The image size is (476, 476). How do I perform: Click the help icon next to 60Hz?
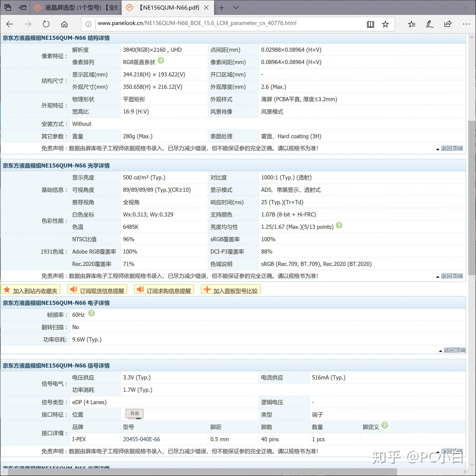91,313
